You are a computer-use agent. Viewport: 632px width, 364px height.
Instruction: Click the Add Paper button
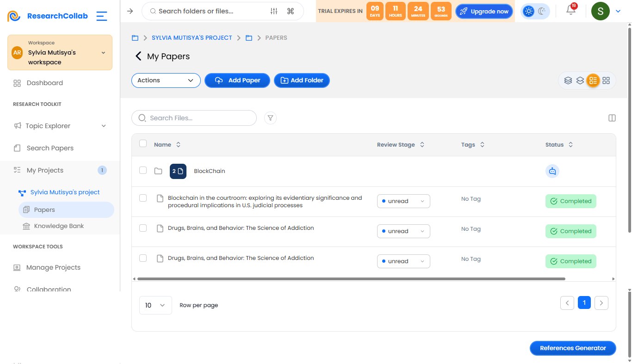[237, 80]
